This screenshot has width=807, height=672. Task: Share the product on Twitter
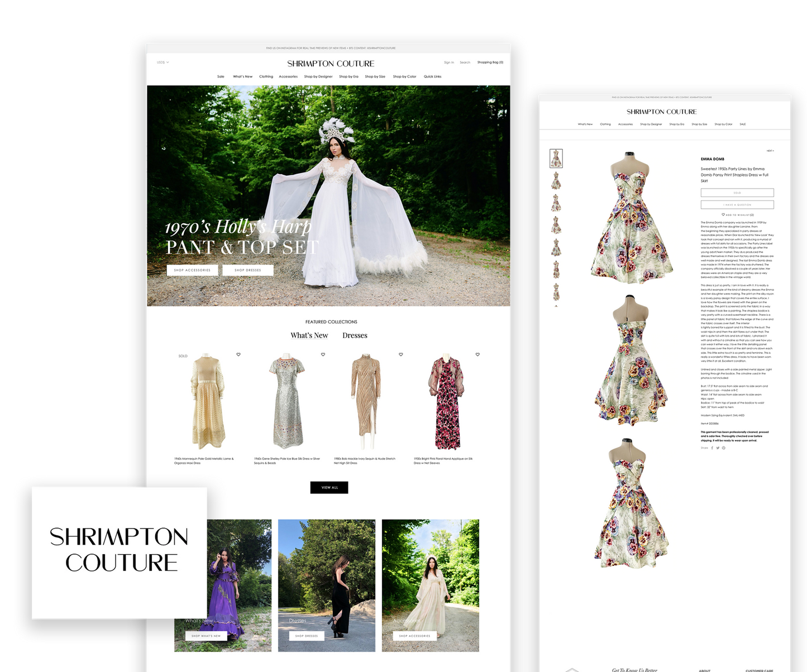(718, 448)
